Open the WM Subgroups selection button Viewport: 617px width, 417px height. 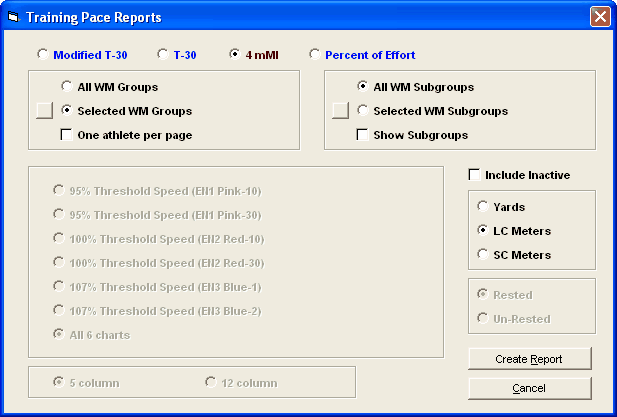pos(340,111)
